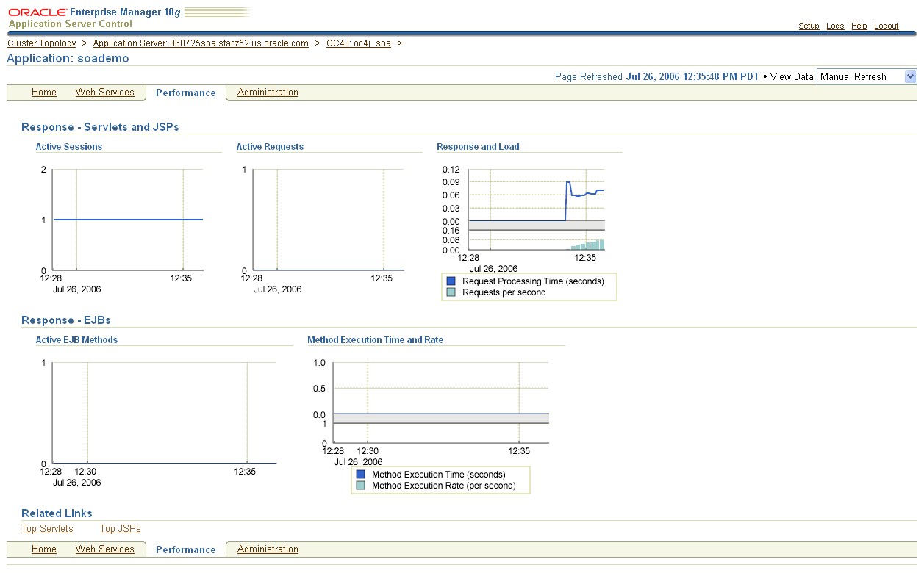Click the Response - Servlets and JSPs heading
The height and width of the screenshot is (573, 924).
point(100,127)
